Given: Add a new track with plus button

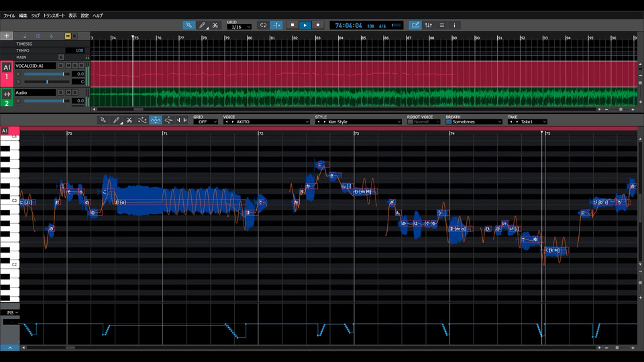Looking at the screenshot, I should tap(7, 36).
